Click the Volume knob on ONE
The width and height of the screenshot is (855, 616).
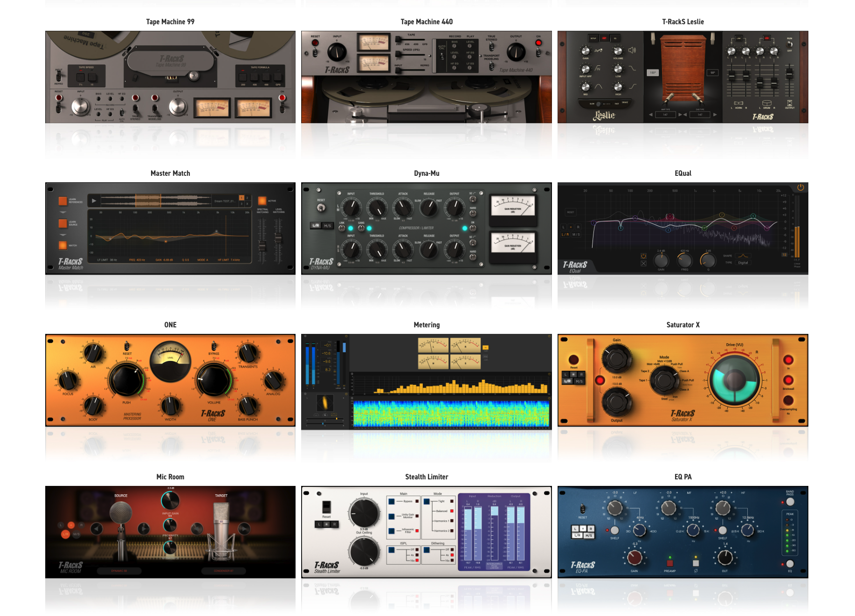214,380
